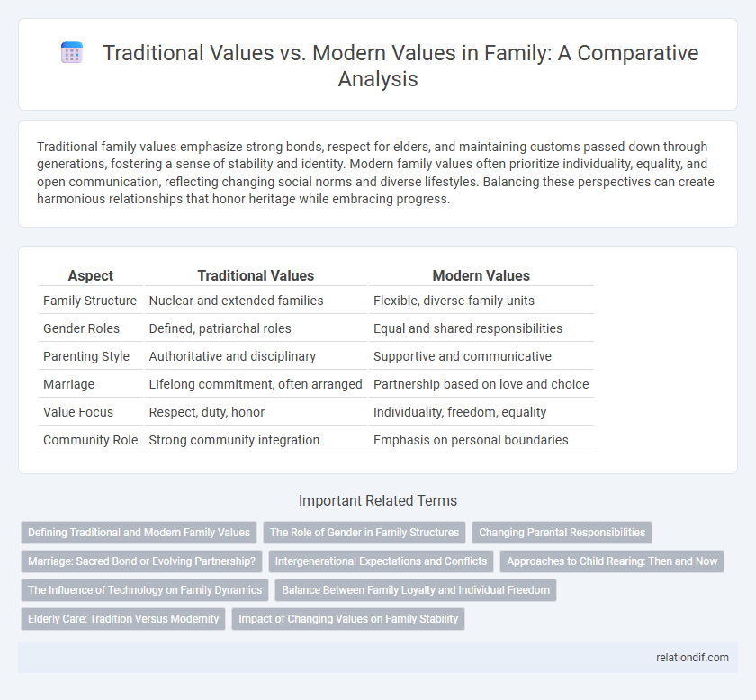Open 'Marriage: Sacred Bond or Evolving Partnership?'
This screenshot has height=700, width=756.
pyautogui.click(x=141, y=561)
